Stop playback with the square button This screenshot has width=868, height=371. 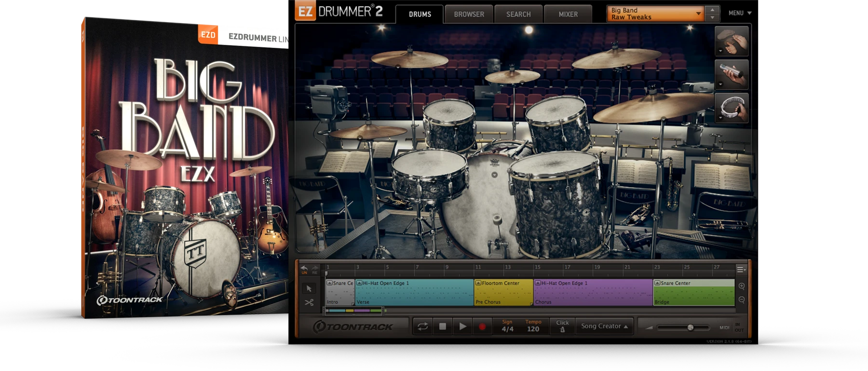tap(442, 327)
